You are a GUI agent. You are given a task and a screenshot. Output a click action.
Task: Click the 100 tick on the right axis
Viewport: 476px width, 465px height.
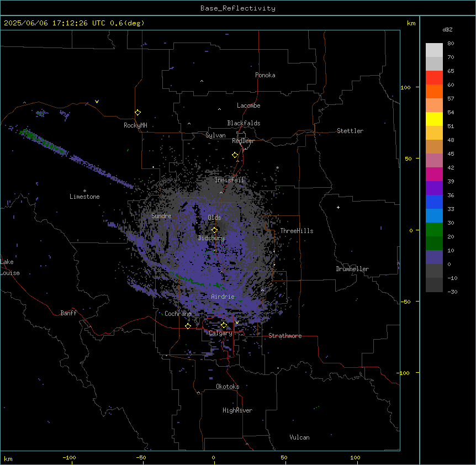pos(405,87)
